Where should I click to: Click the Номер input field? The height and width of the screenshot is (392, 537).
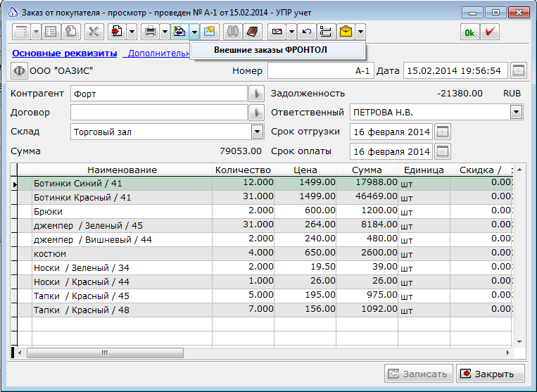click(320, 71)
